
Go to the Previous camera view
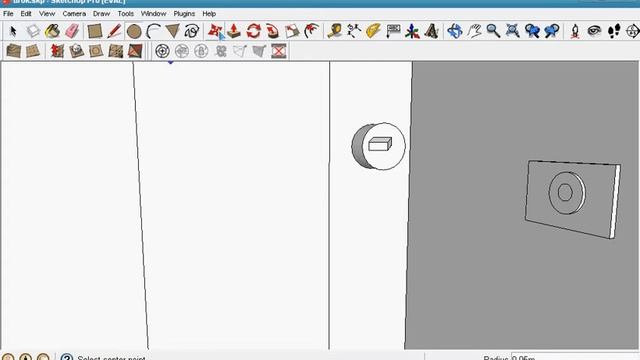532,31
